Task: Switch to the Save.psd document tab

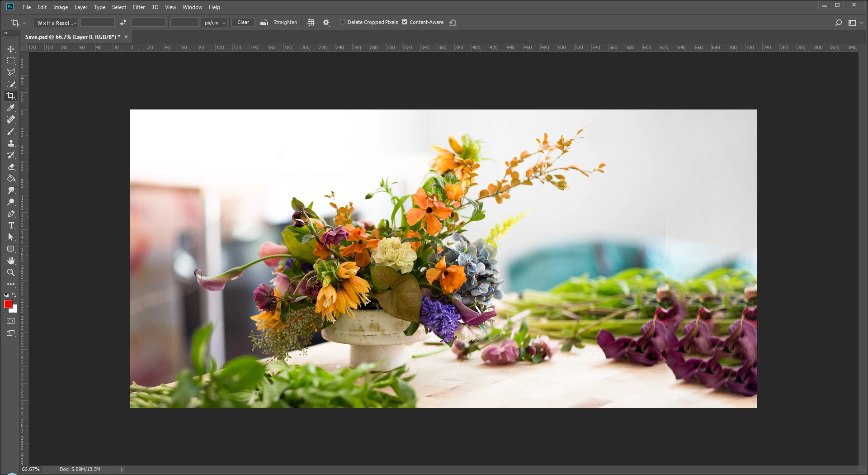Action: click(73, 37)
